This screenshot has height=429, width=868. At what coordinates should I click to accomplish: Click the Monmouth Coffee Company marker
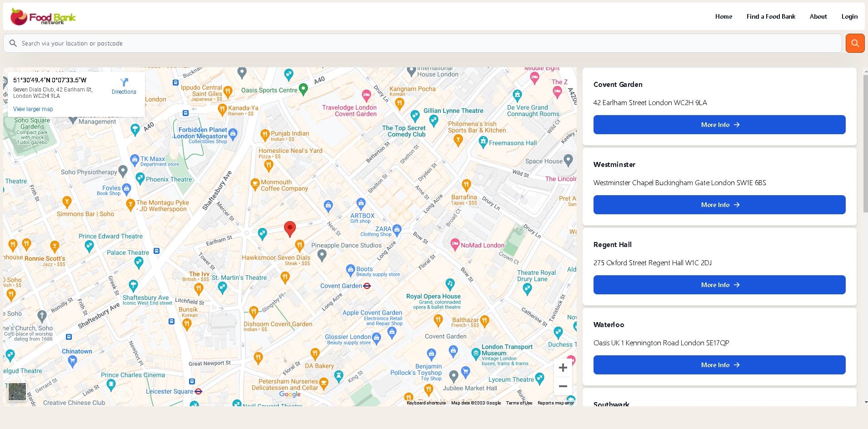[x=255, y=184]
